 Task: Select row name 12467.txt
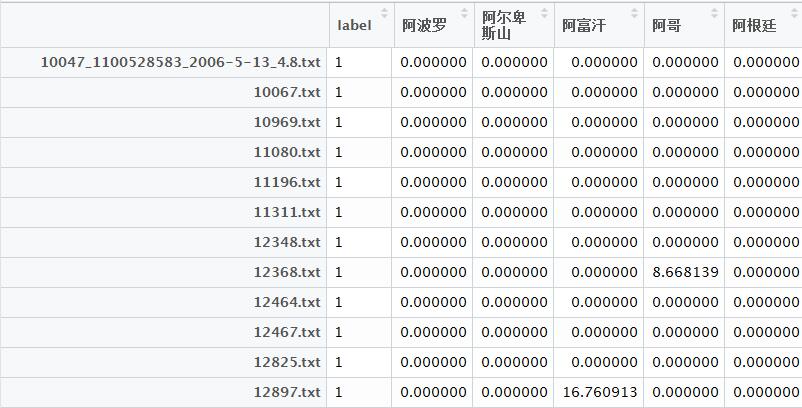(287, 332)
